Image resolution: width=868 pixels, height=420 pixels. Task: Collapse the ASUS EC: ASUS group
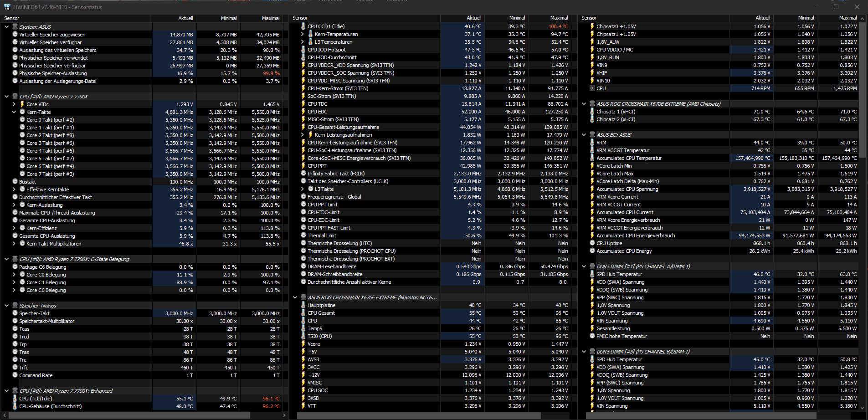(584, 135)
